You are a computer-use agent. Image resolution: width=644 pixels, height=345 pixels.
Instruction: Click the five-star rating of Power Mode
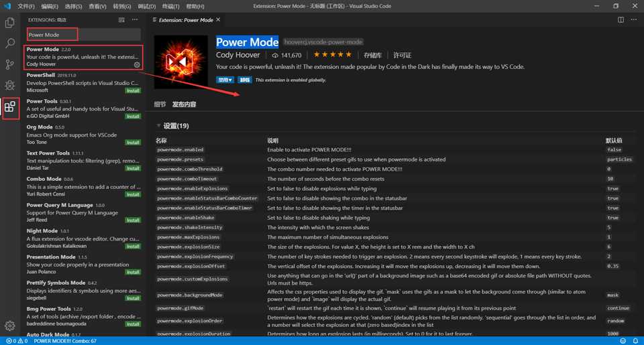tap(332, 54)
